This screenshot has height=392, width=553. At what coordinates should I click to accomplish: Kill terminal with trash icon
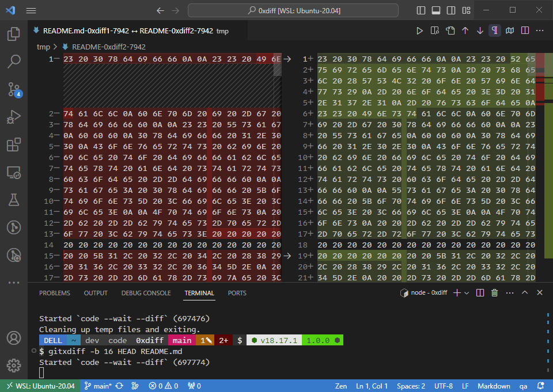click(494, 292)
